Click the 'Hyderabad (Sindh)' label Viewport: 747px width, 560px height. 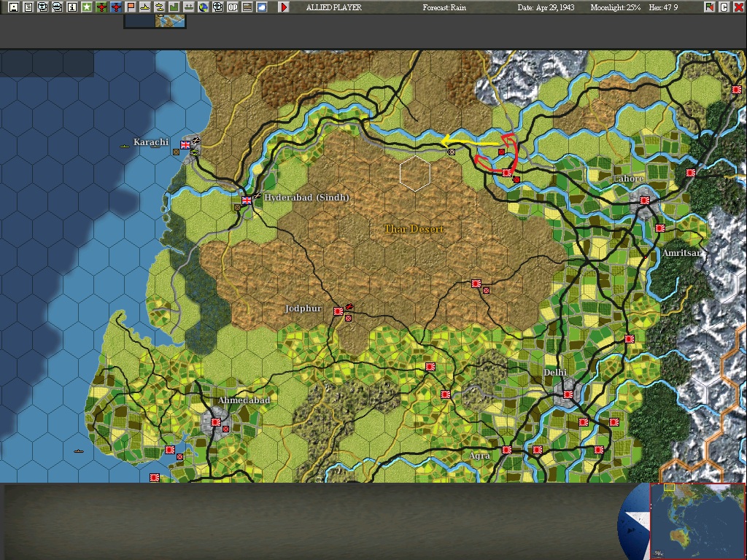pos(307,198)
